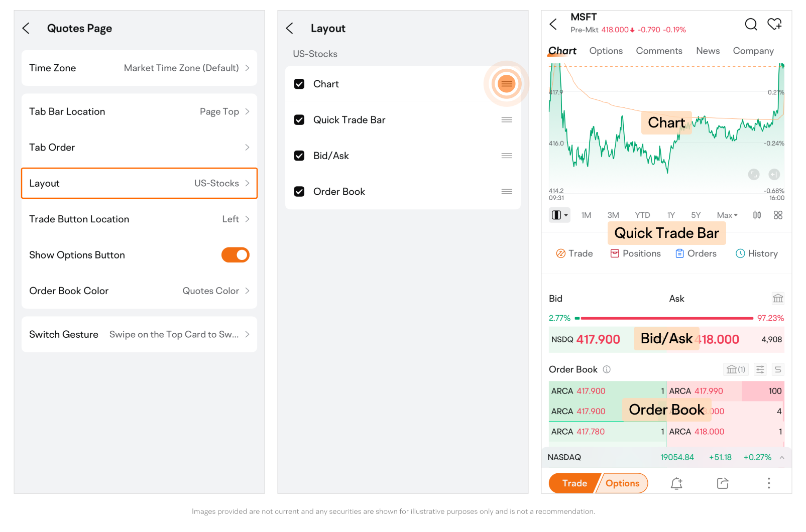Open the Layout US-Stocks row

pyautogui.click(x=139, y=183)
